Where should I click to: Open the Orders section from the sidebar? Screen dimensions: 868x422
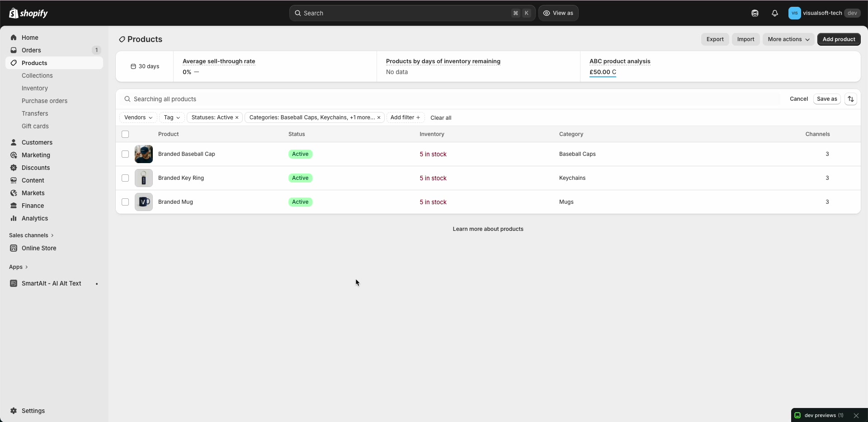[x=32, y=50]
